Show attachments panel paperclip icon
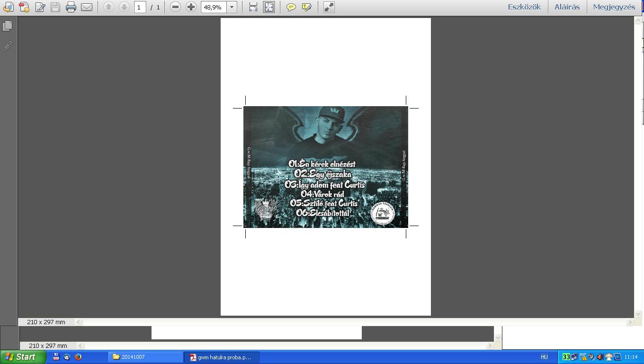Viewport: 644px width, 364px height. (x=8, y=46)
